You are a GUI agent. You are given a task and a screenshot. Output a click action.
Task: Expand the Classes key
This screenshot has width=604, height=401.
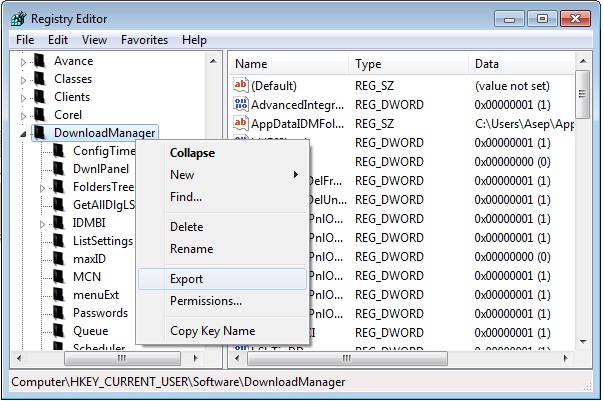coord(23,80)
